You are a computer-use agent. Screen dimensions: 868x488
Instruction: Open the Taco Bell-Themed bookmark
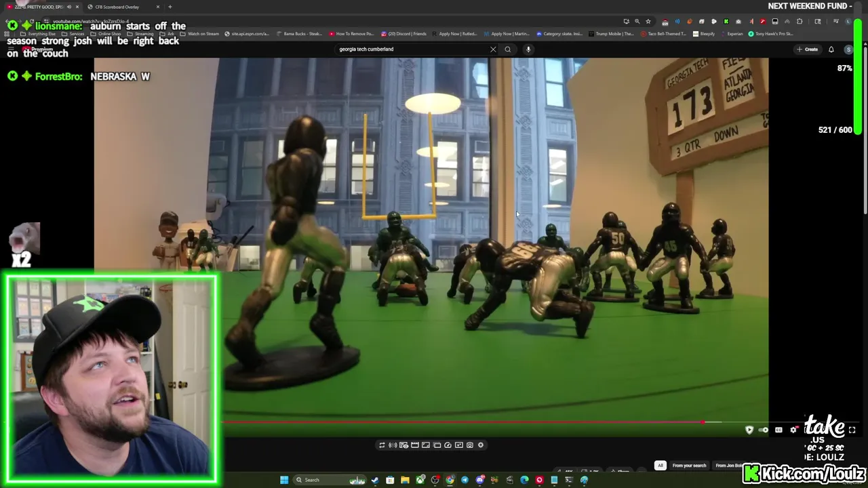[663, 34]
